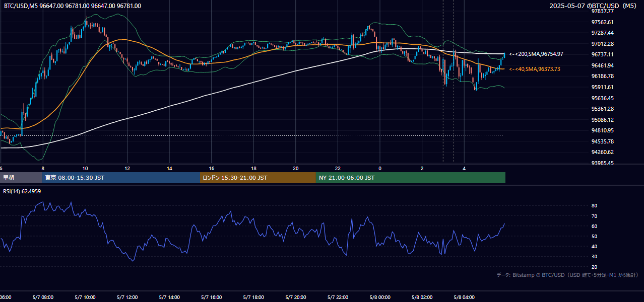Click hour tick 4 under price chart

[x=464, y=168]
